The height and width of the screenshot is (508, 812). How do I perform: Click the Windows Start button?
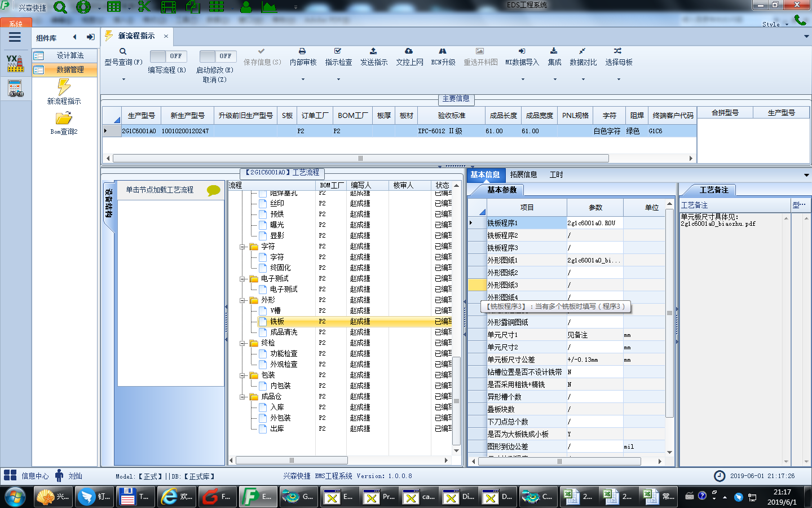click(x=15, y=497)
